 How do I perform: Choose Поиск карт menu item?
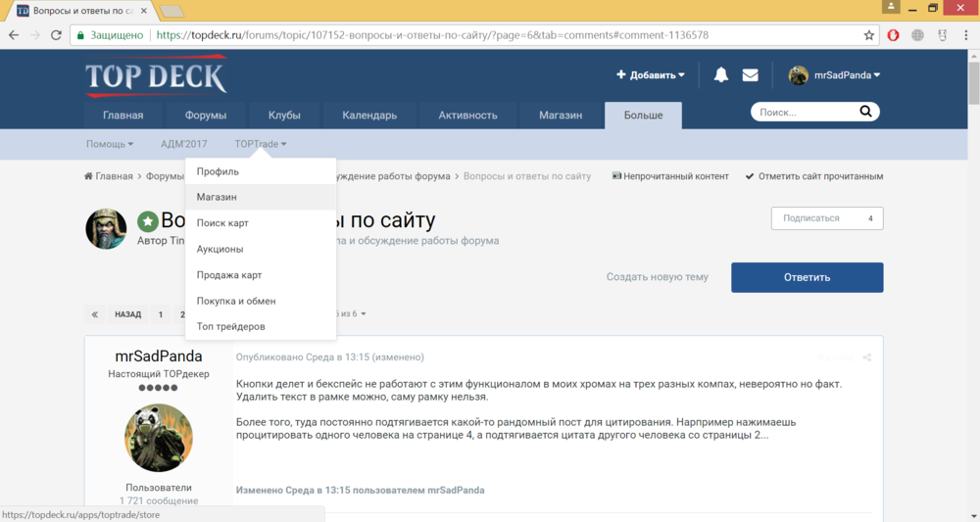tap(261, 223)
